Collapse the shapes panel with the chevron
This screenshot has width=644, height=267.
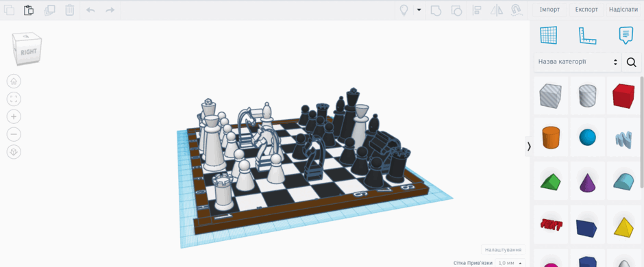529,147
